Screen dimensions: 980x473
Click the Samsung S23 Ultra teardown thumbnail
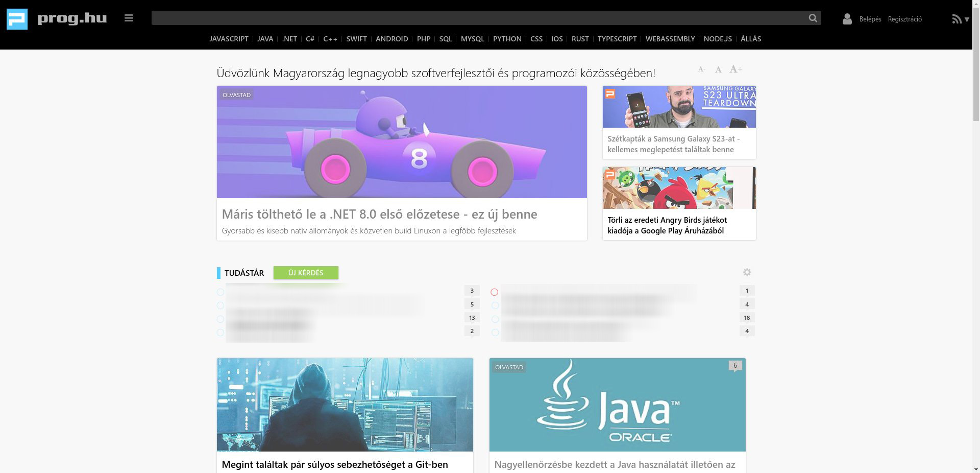coord(679,107)
